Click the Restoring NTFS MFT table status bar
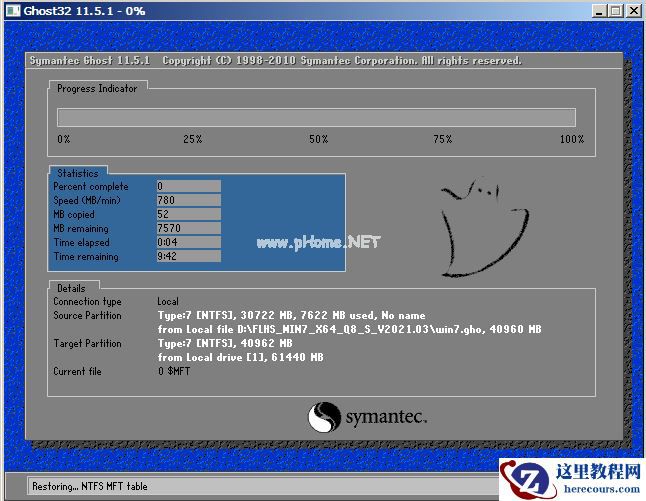Viewport: 646px width, 501px height. 264,487
